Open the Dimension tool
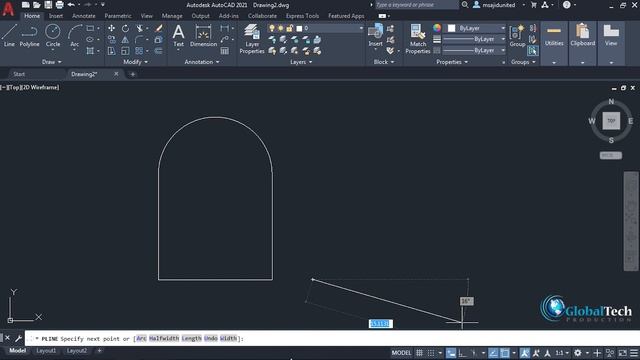Image resolution: width=640 pixels, height=360 pixels. click(x=203, y=36)
